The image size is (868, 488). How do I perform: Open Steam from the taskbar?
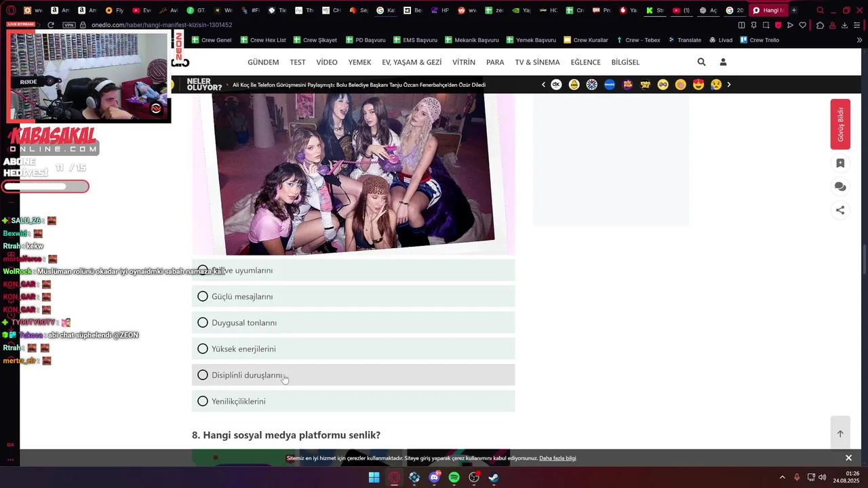(x=494, y=478)
